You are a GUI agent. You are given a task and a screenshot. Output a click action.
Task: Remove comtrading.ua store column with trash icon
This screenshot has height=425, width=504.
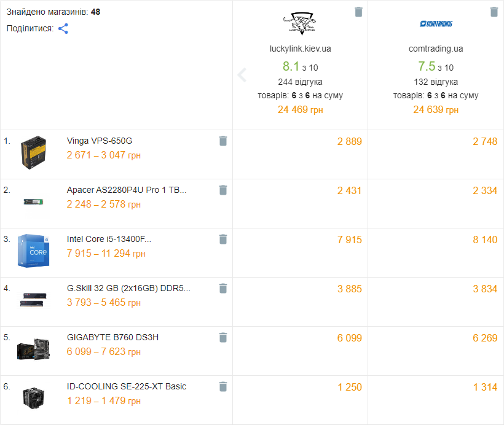(x=494, y=12)
